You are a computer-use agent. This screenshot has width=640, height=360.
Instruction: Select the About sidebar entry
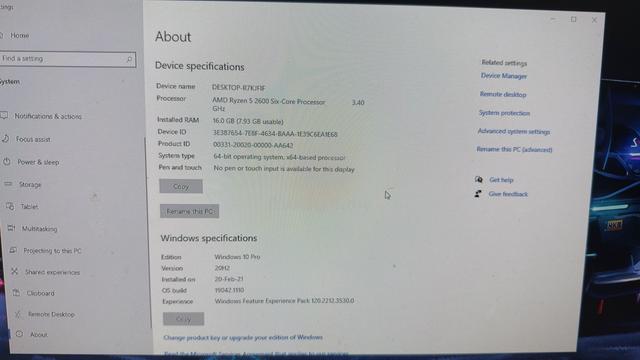[x=39, y=335]
